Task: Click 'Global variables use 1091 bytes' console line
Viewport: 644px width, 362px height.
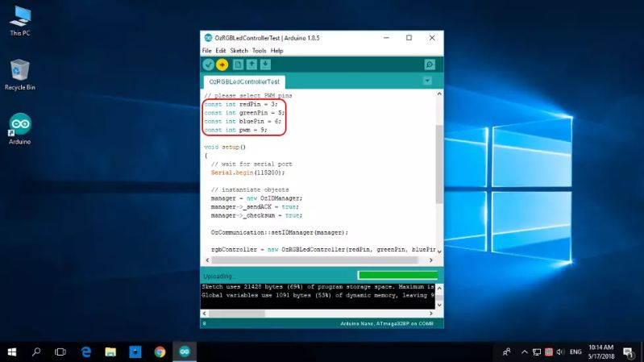Action: (x=318, y=295)
